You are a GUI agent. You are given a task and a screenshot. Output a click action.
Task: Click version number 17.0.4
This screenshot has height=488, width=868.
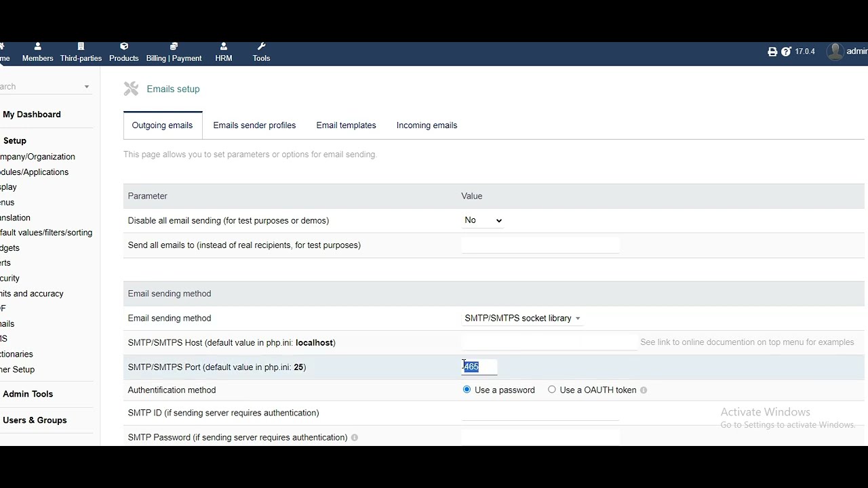click(x=805, y=52)
